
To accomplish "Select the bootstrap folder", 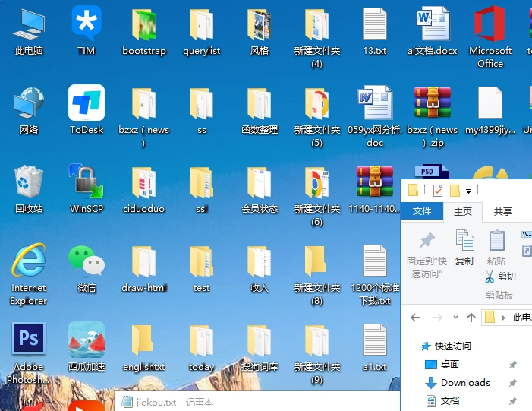I will (x=144, y=31).
